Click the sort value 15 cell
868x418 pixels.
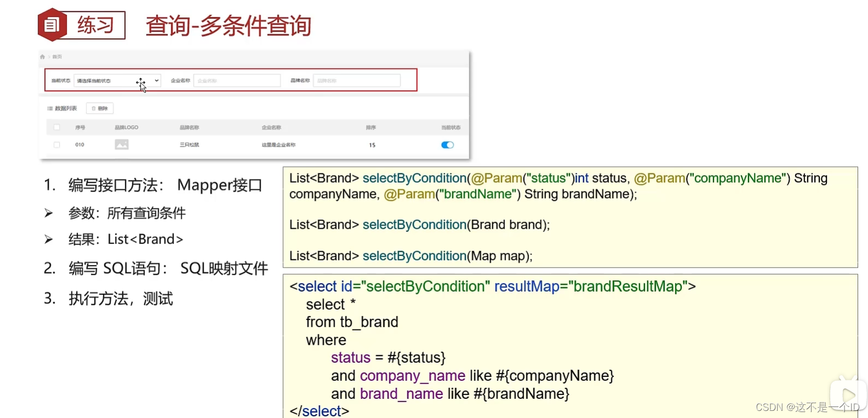click(x=372, y=145)
